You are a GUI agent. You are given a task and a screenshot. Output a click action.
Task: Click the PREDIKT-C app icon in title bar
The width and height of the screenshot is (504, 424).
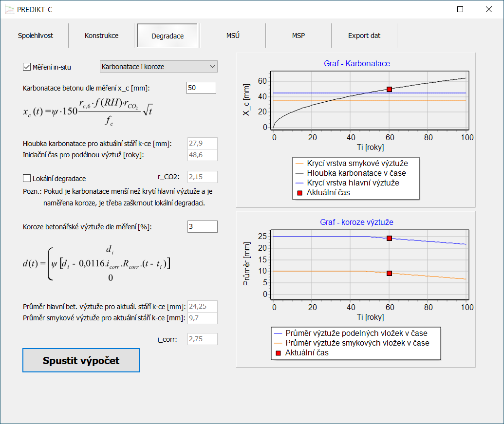(x=9, y=9)
